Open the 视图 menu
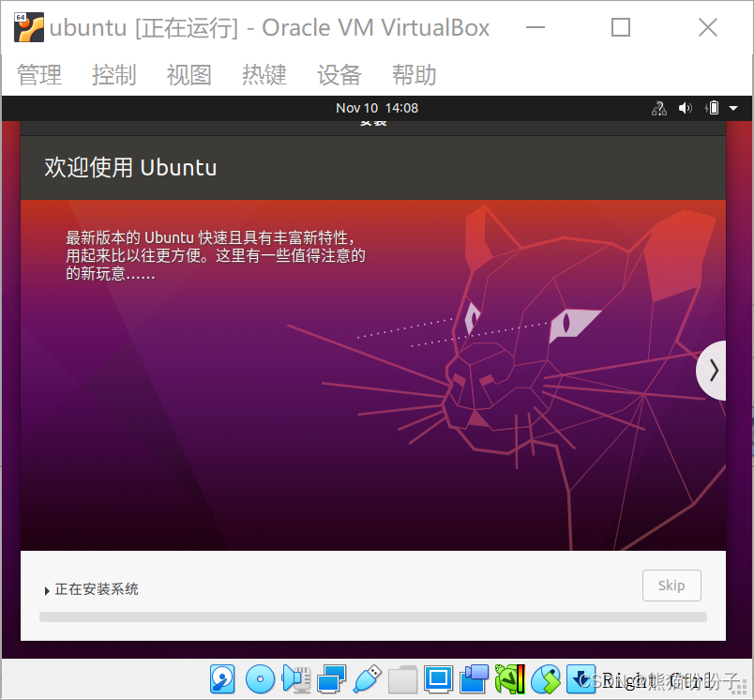754x700 pixels. pos(189,75)
